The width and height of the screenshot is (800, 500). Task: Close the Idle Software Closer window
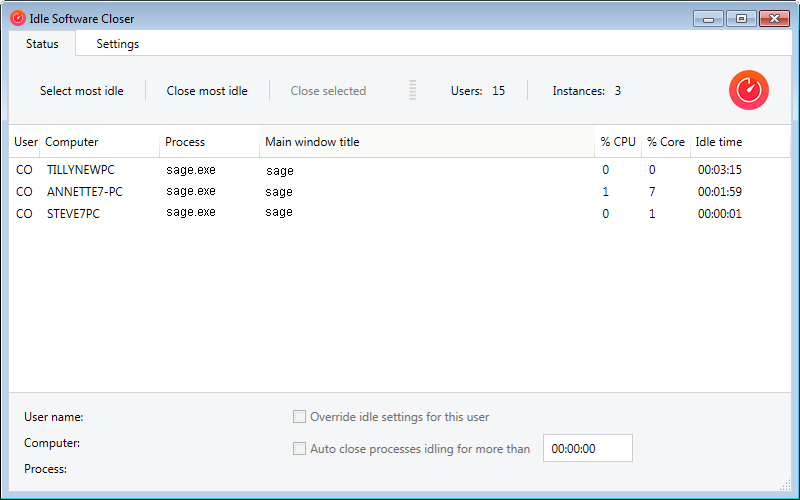774,19
